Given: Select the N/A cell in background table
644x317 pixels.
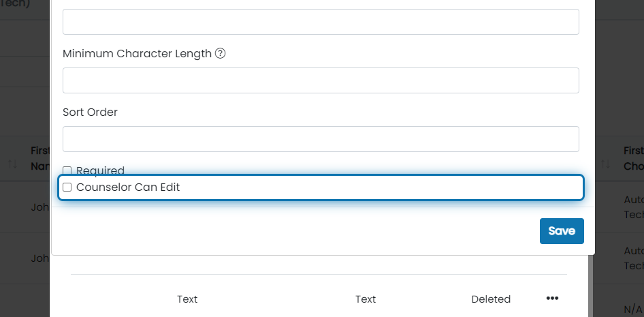Looking at the screenshot, I should (632, 310).
